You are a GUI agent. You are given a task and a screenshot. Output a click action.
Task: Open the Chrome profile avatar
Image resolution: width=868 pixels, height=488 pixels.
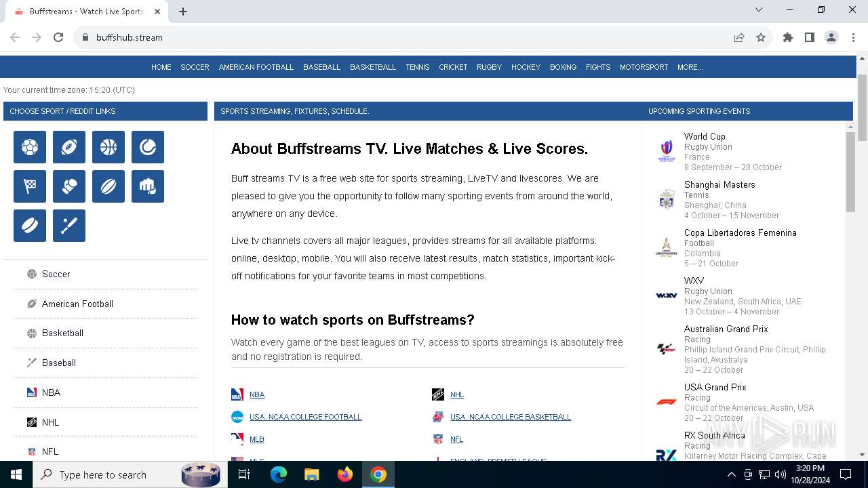831,37
